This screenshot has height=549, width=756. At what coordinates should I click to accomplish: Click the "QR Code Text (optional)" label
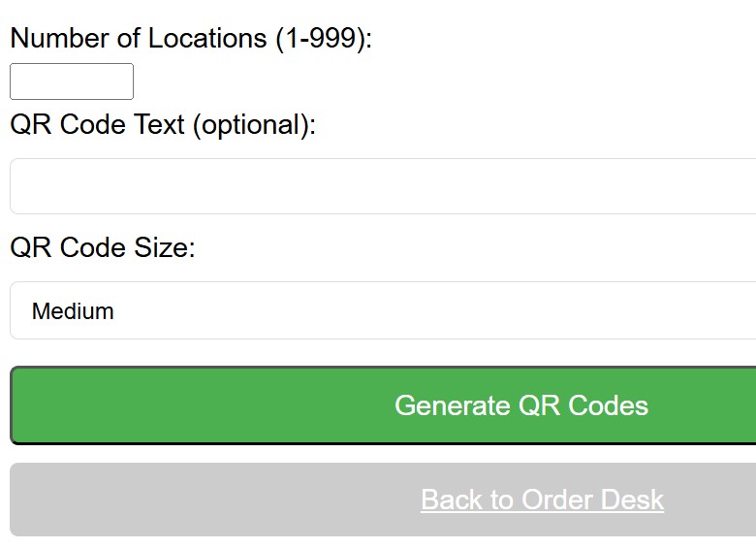pyautogui.click(x=163, y=125)
